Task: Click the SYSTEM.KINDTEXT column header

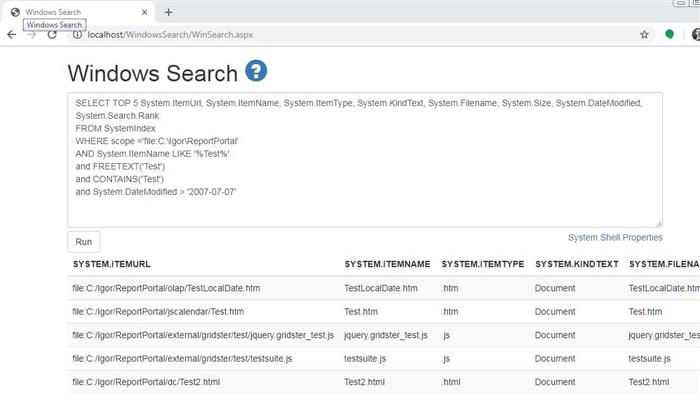Action: point(577,264)
